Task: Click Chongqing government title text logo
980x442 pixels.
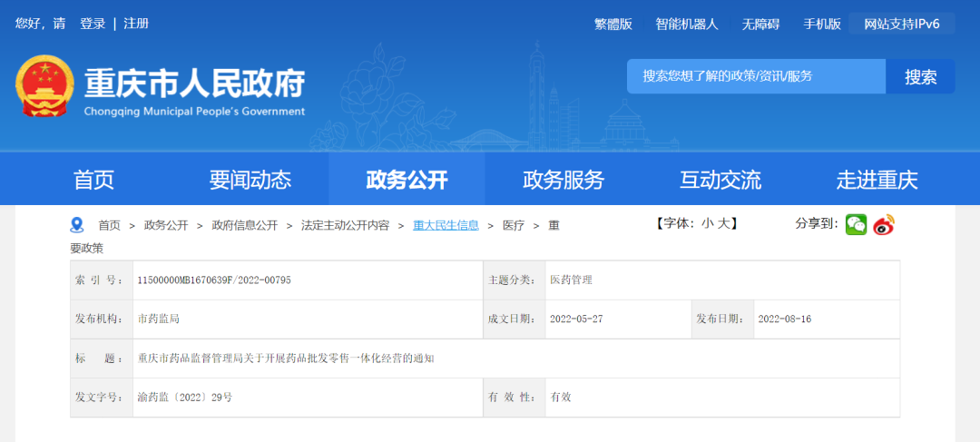Action: 194,92
